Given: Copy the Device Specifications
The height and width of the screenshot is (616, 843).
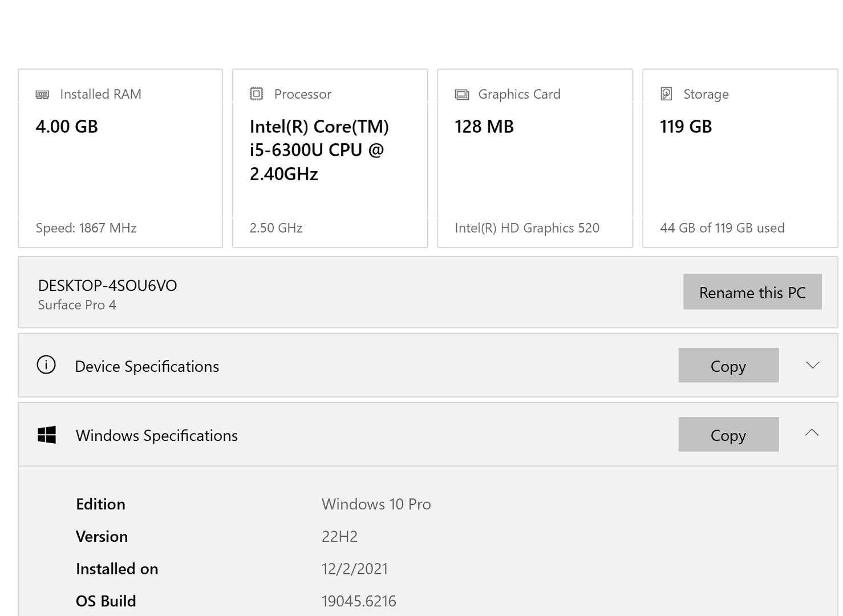Looking at the screenshot, I should (728, 365).
